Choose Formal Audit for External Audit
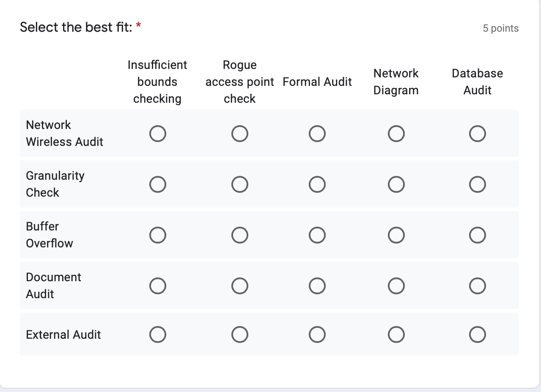541x392 pixels. 317,334
